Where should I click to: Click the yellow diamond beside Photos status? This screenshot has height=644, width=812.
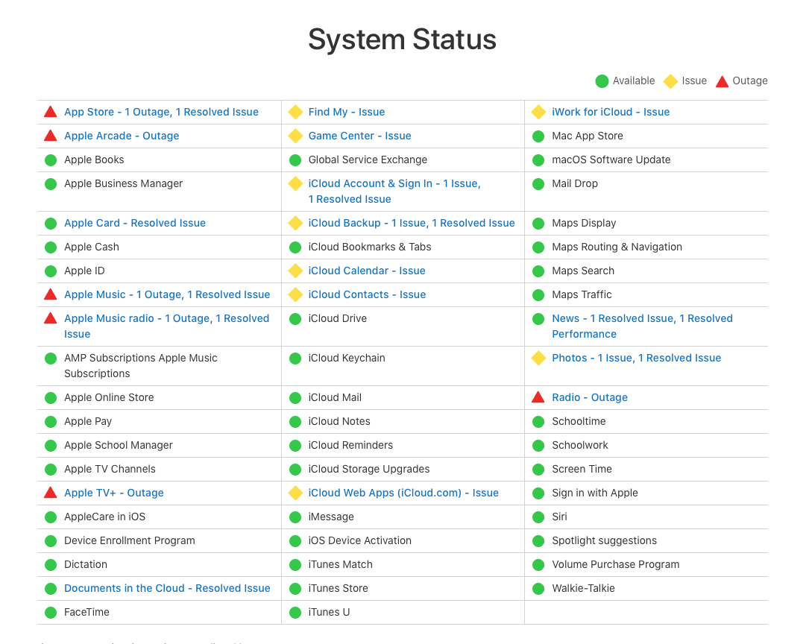(x=538, y=358)
